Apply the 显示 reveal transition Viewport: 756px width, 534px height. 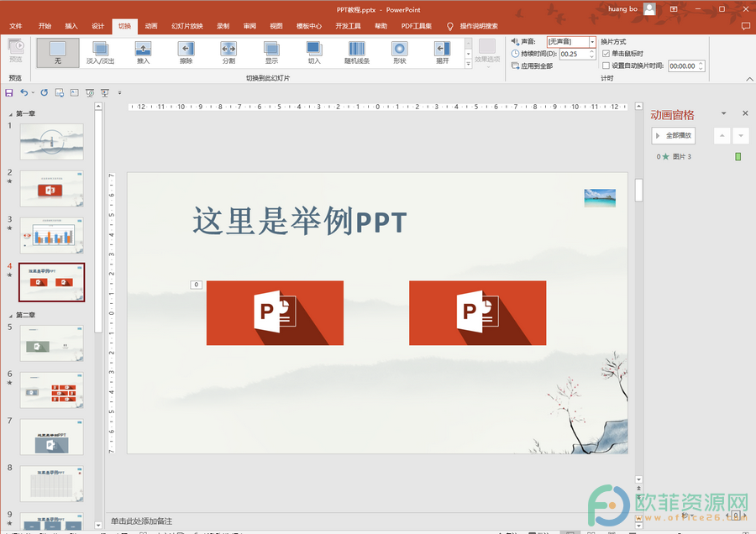pyautogui.click(x=271, y=53)
